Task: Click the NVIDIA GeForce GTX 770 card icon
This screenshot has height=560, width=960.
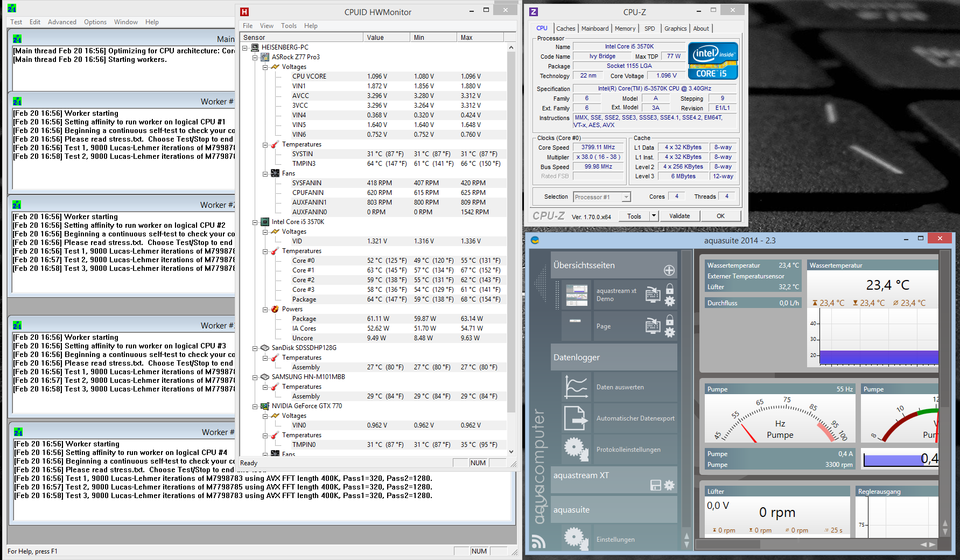Action: pyautogui.click(x=265, y=406)
